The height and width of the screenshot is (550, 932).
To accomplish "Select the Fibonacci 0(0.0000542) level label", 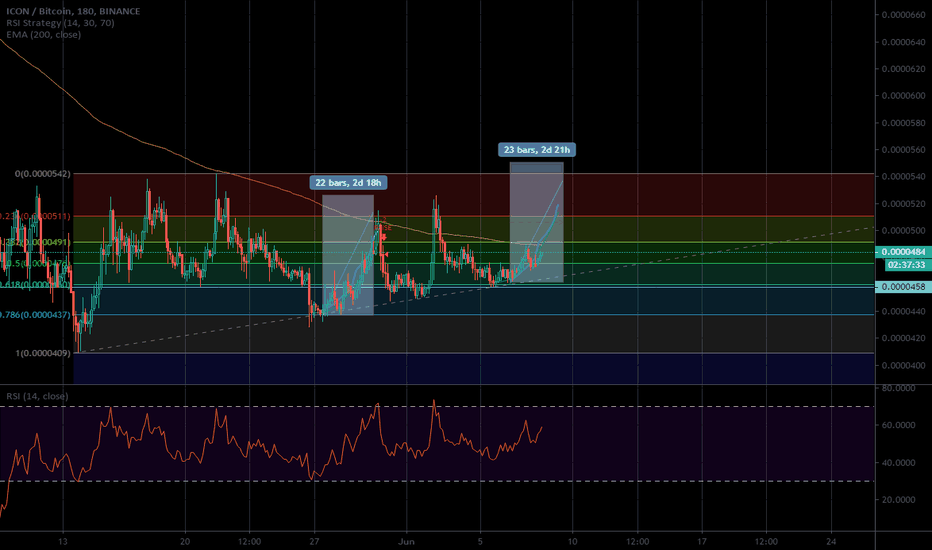I will (43, 174).
